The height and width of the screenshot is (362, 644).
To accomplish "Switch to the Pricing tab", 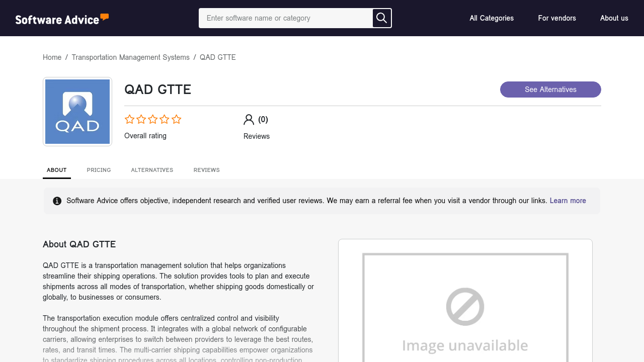I will coord(99,170).
